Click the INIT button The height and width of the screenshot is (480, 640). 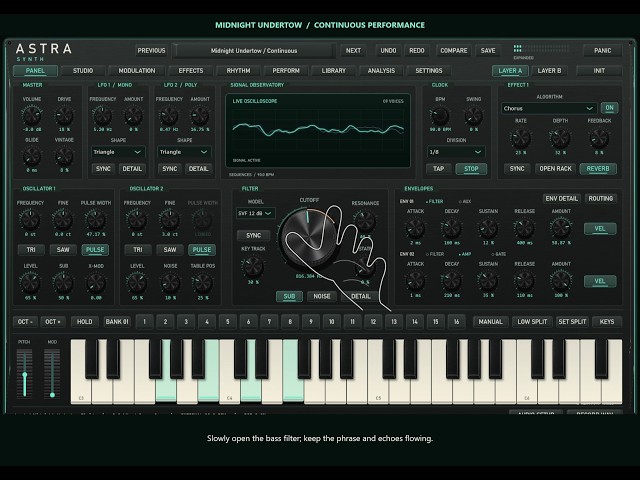coord(599,71)
